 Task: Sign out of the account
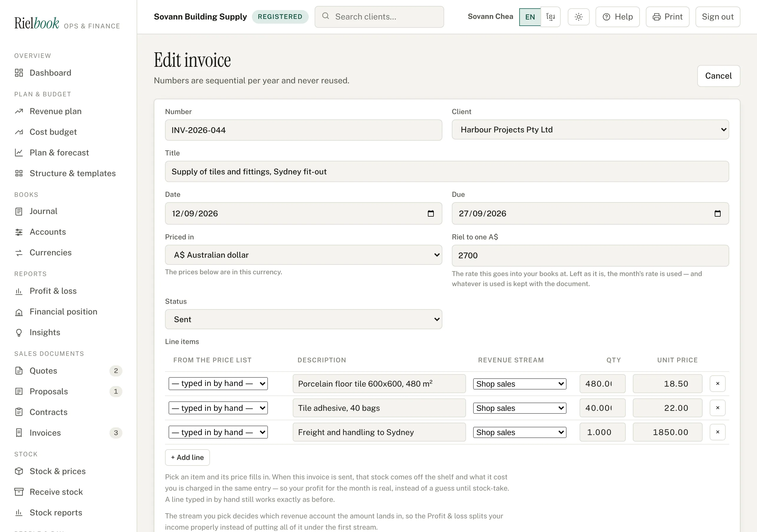tap(717, 17)
